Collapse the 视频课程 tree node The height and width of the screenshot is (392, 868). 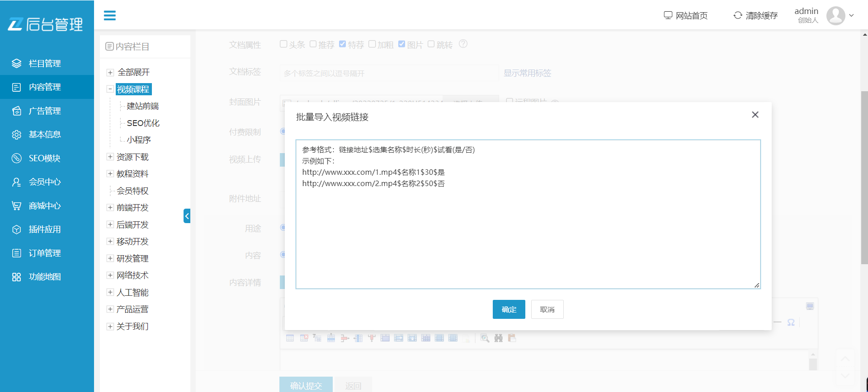point(110,89)
